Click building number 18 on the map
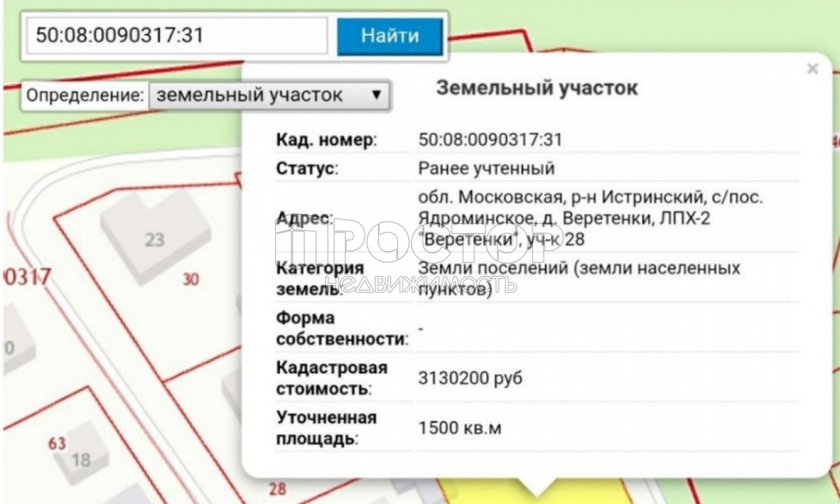The width and height of the screenshot is (840, 504). 81,459
